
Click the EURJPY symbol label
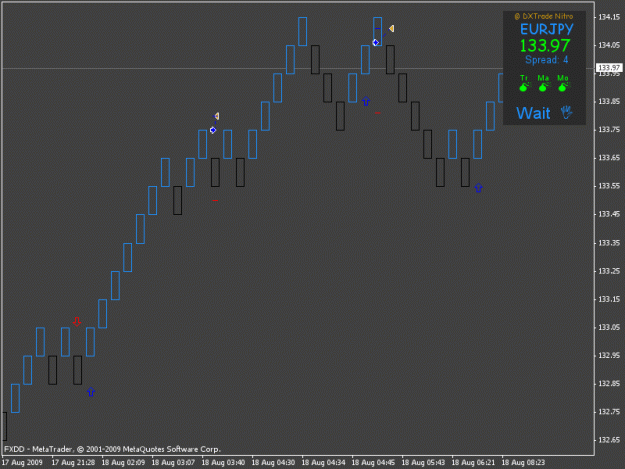point(546,29)
